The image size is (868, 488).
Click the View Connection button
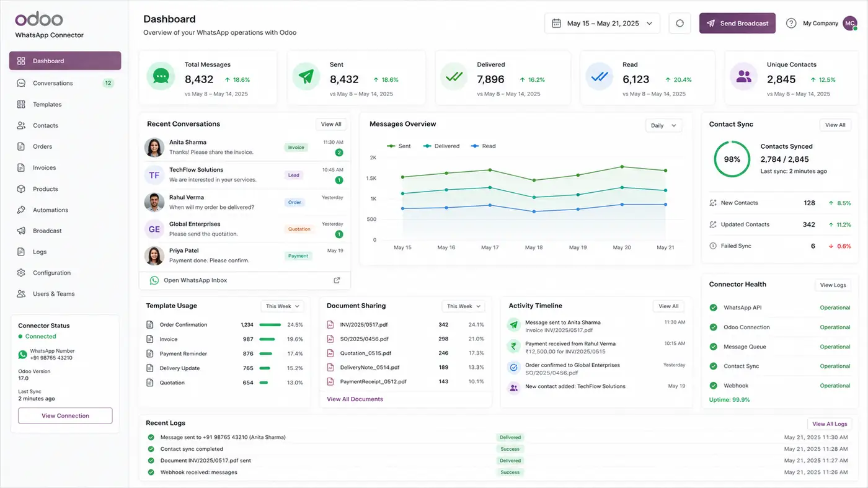65,415
